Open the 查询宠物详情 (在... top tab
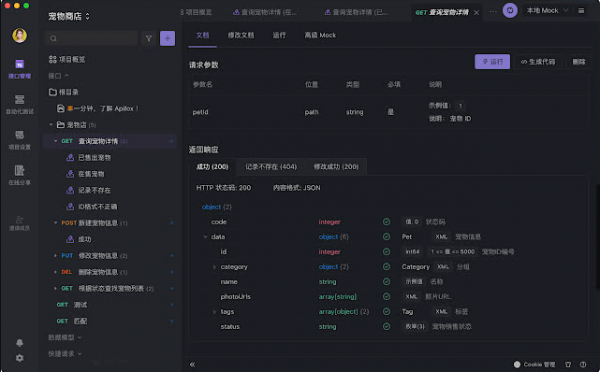This screenshot has width=600, height=372. (x=265, y=12)
